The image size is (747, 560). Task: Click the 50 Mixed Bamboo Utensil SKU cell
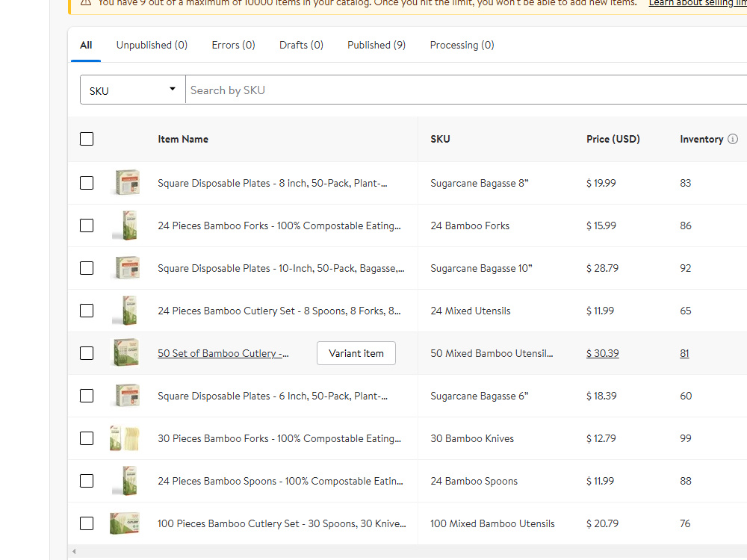tap(492, 353)
